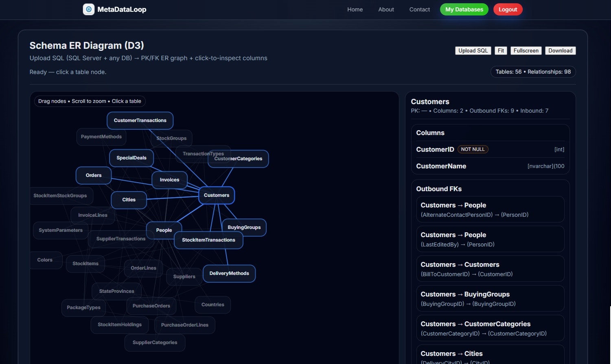This screenshot has height=364, width=611.
Task: Select the DeliveryMethods node
Action: coord(229,273)
